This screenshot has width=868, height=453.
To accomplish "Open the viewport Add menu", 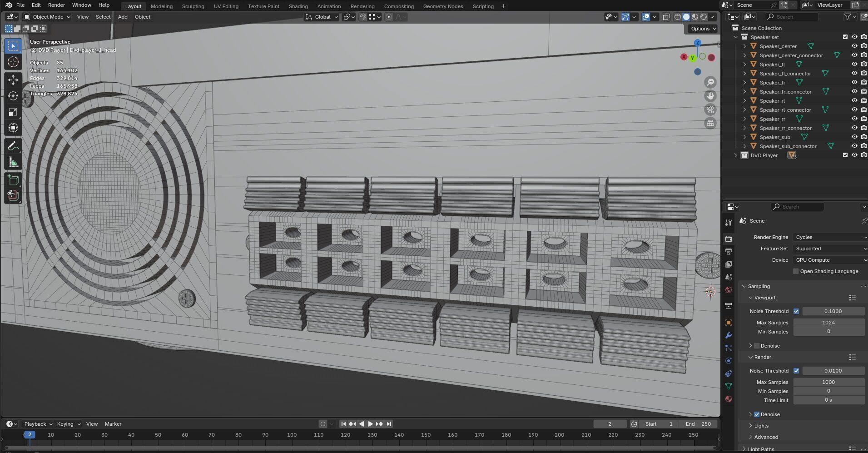I will point(123,17).
